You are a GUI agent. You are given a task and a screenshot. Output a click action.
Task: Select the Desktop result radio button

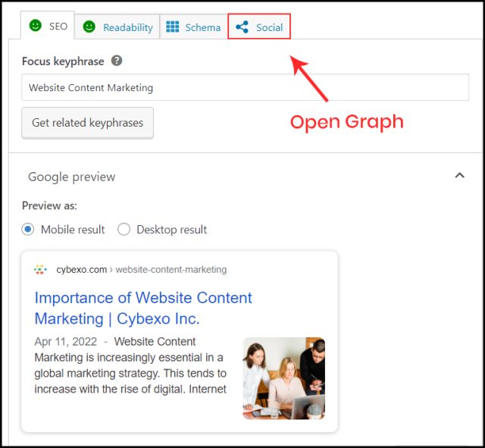click(x=124, y=229)
